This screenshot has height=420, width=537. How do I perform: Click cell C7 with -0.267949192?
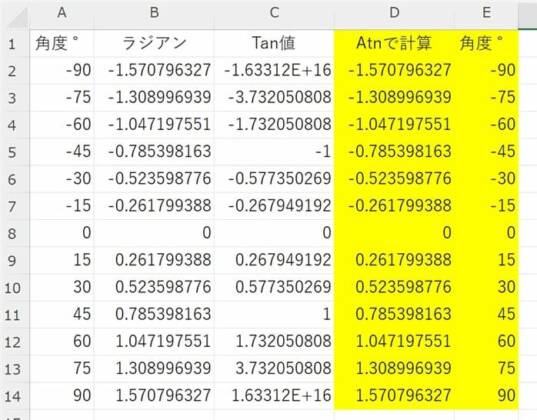click(x=274, y=206)
